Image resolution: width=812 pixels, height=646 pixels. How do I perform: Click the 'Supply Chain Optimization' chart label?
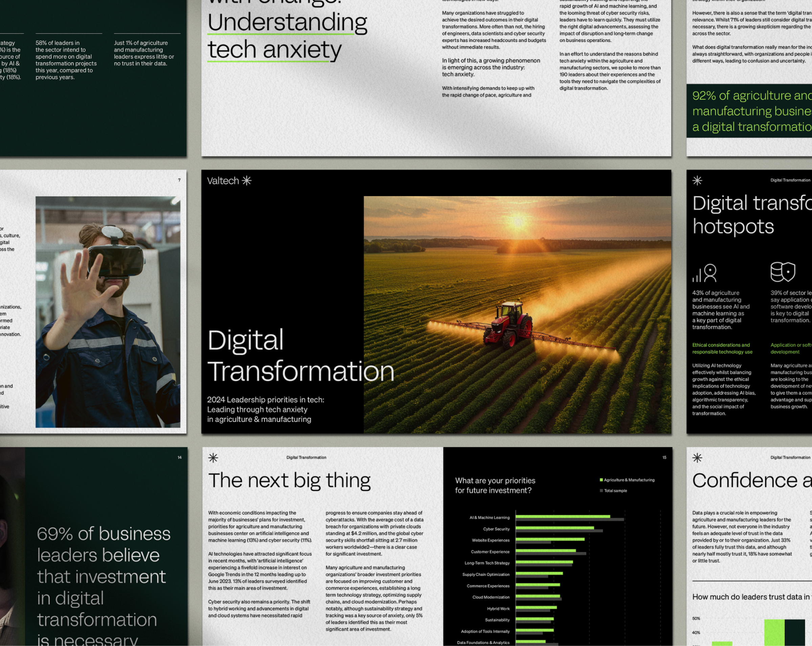pyautogui.click(x=486, y=575)
